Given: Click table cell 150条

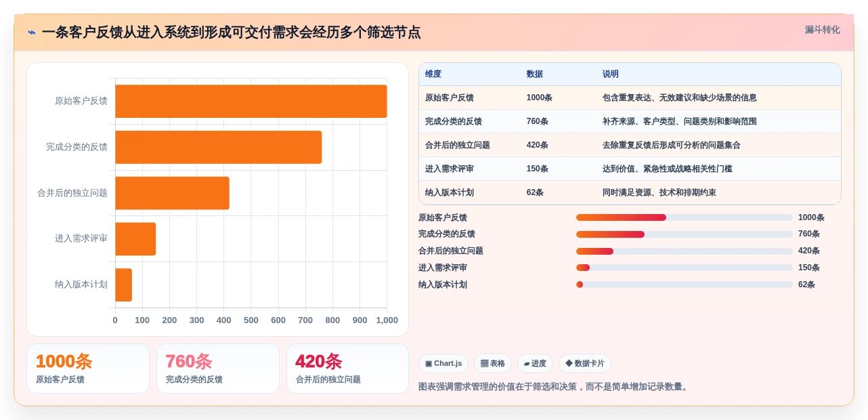Looking at the screenshot, I should coord(538,169).
